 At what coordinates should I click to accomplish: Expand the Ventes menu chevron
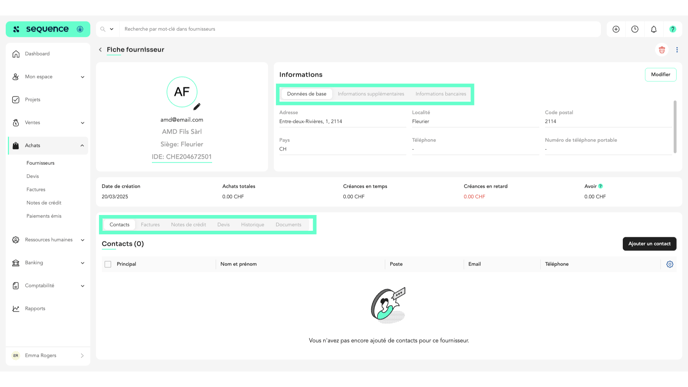[82, 123]
